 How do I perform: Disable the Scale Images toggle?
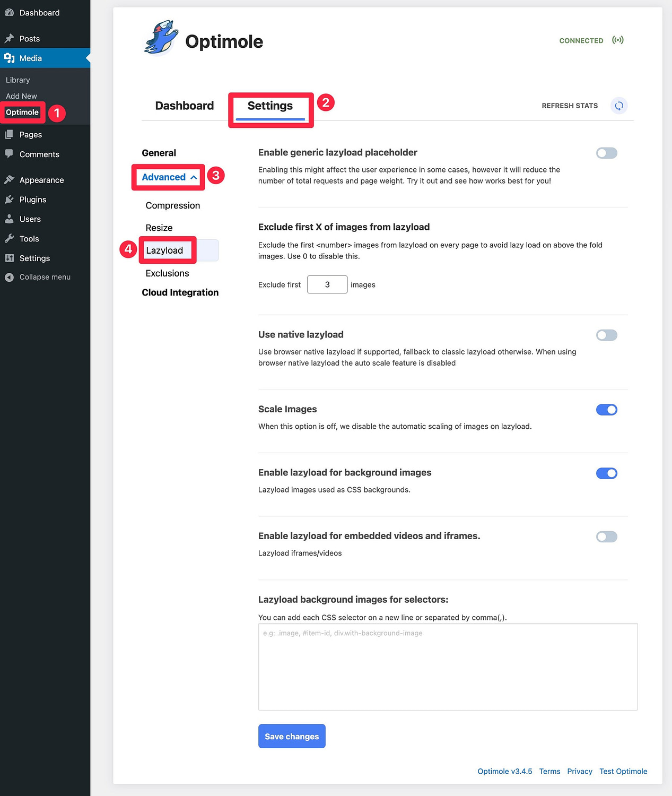(x=606, y=409)
